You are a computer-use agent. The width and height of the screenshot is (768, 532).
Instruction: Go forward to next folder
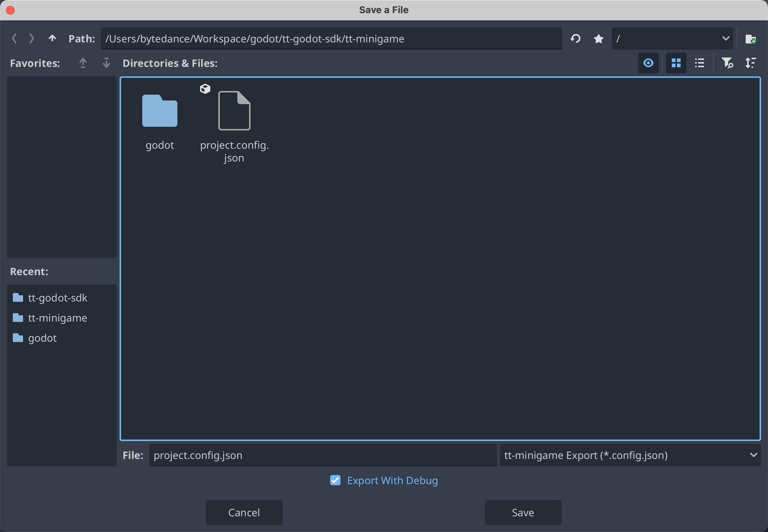point(32,38)
